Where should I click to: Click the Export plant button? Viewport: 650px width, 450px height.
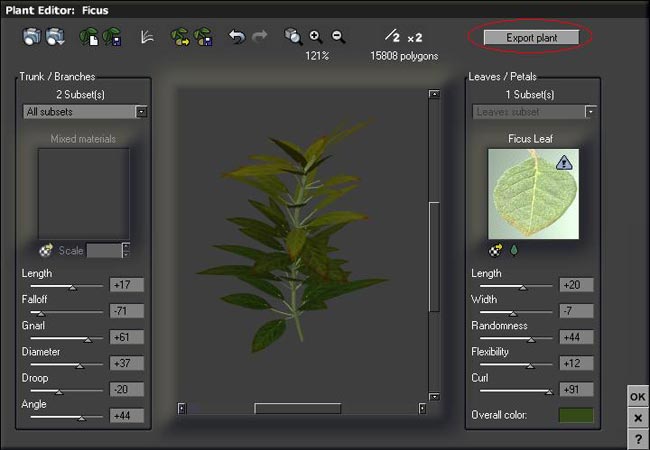pyautogui.click(x=531, y=38)
